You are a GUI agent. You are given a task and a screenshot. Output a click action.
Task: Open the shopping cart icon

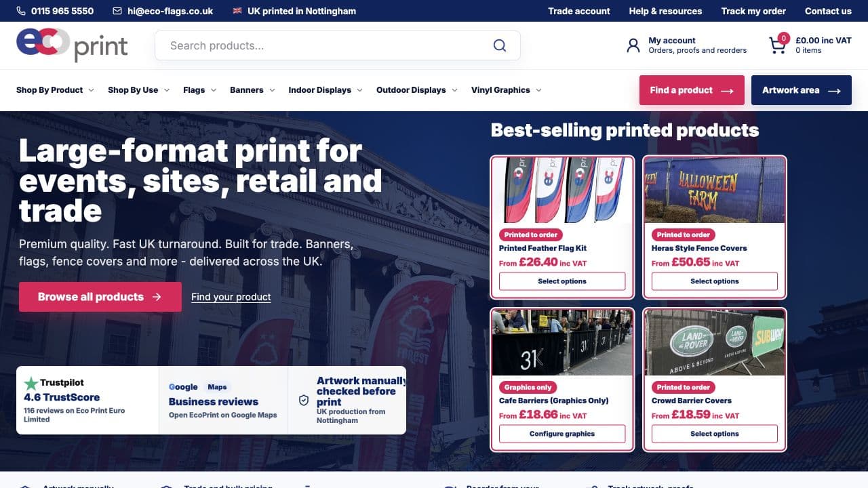click(x=777, y=46)
